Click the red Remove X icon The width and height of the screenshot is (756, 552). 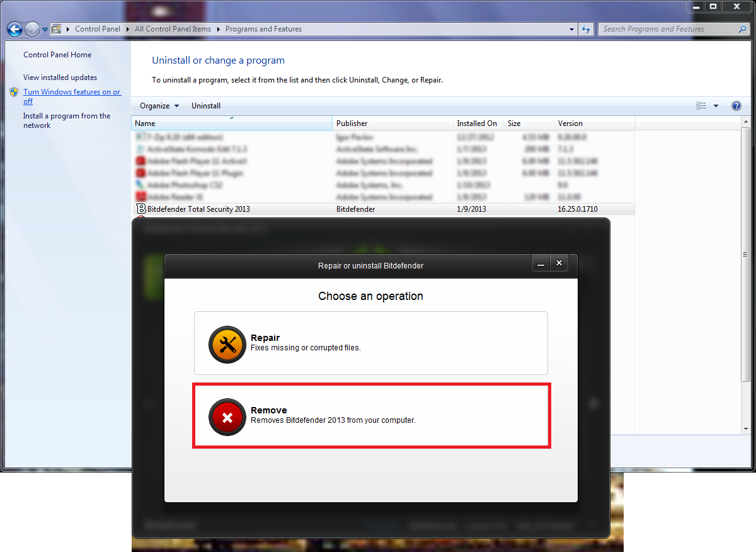coord(227,417)
